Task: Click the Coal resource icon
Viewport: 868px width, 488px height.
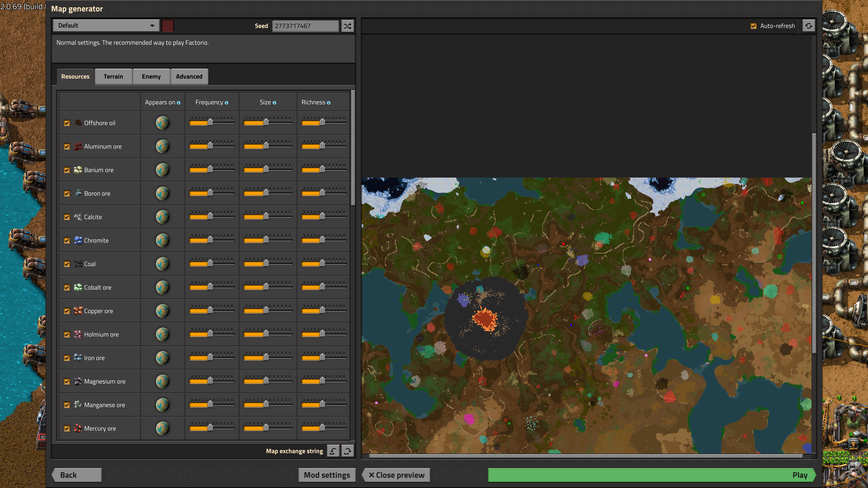Action: click(78, 264)
